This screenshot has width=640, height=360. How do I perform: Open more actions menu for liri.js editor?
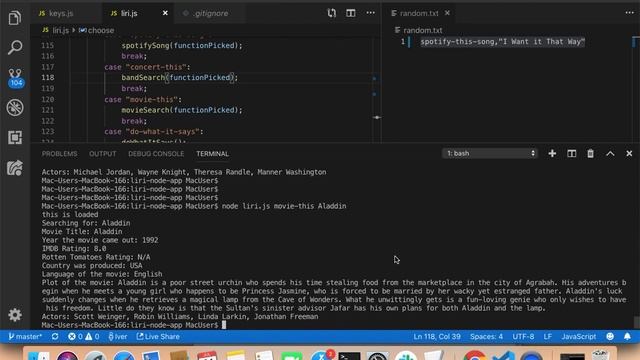click(x=370, y=13)
